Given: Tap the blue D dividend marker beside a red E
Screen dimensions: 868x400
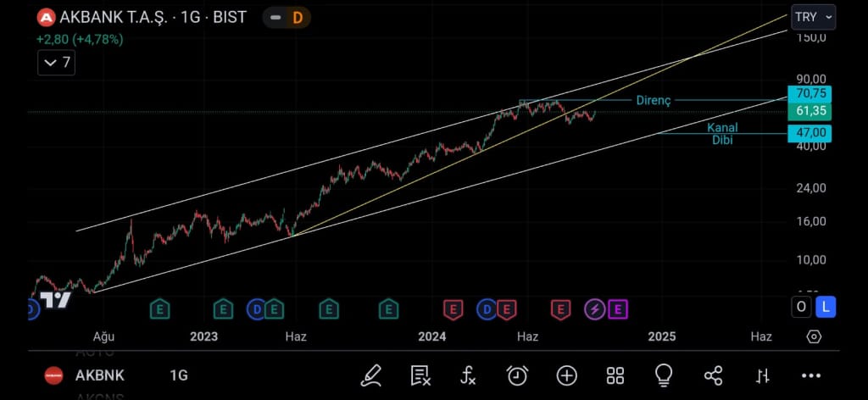Looking at the screenshot, I should tap(487, 309).
